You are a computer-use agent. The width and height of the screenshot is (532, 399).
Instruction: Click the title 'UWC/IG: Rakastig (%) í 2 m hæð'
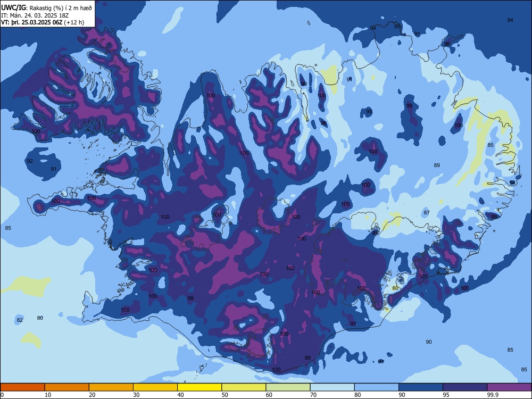(46, 8)
